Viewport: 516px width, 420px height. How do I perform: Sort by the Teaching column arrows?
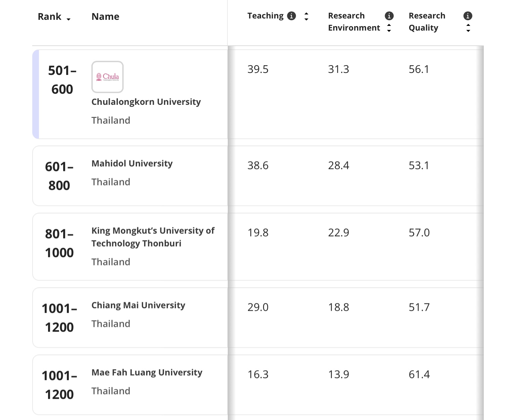(306, 16)
